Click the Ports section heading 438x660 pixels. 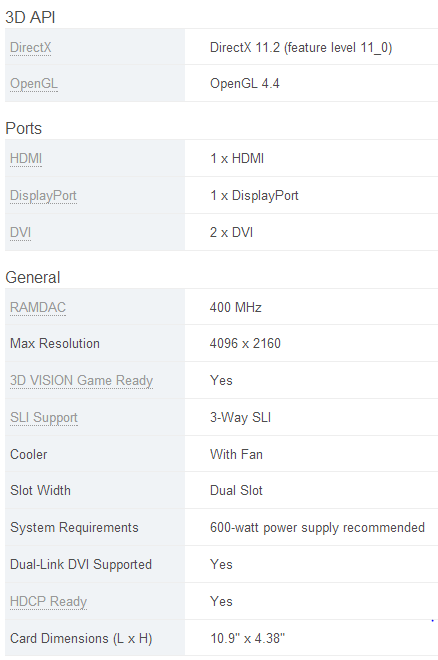coord(24,128)
